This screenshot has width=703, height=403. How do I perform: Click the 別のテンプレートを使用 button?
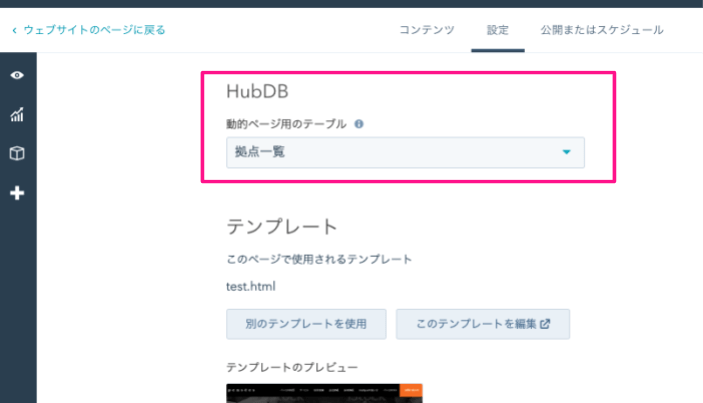[306, 324]
